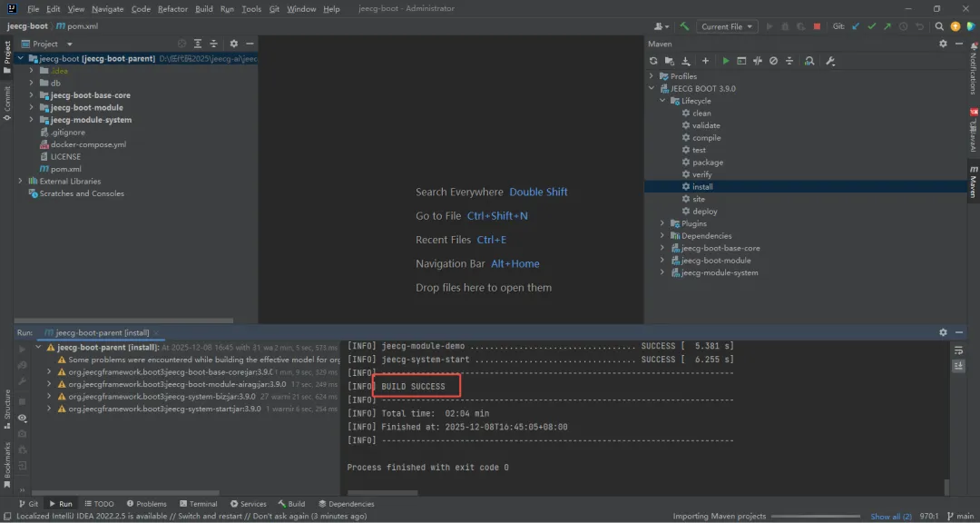Click the Switch and restart link
Image resolution: width=980 pixels, height=523 pixels.
point(211,517)
